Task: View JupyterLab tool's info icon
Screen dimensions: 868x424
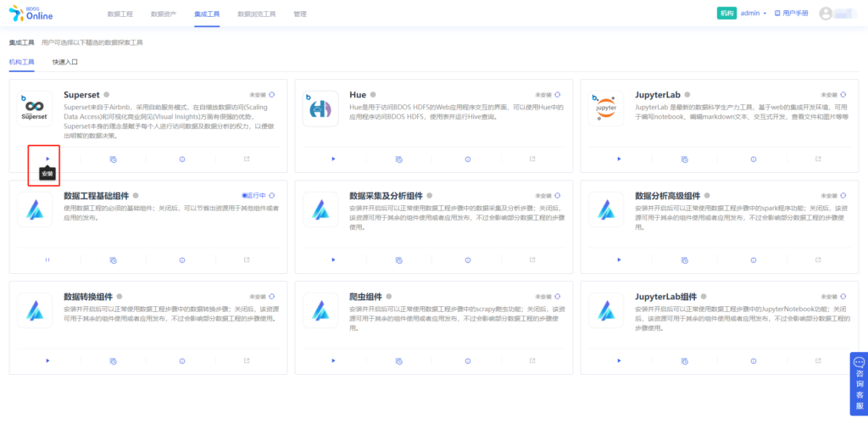Action: [x=754, y=159]
